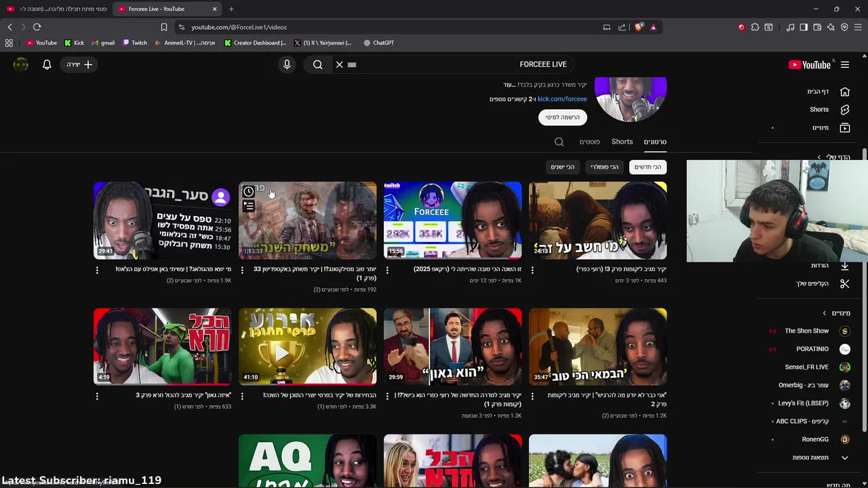Open the 41:10 trophy video thumbnail
868x488 pixels.
307,346
